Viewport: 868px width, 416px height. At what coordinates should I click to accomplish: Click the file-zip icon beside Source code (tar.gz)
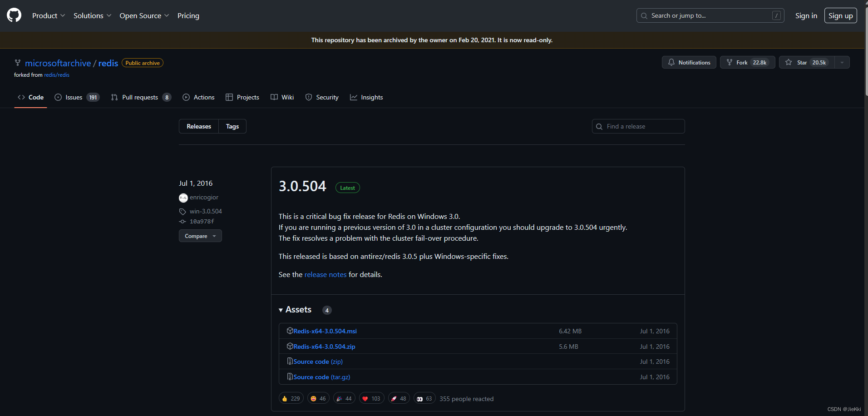pos(290,376)
